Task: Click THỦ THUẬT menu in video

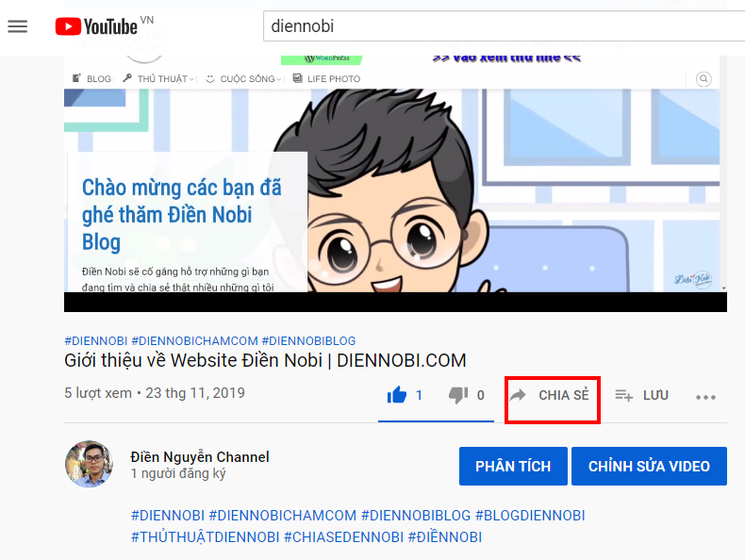Action: pos(158,79)
